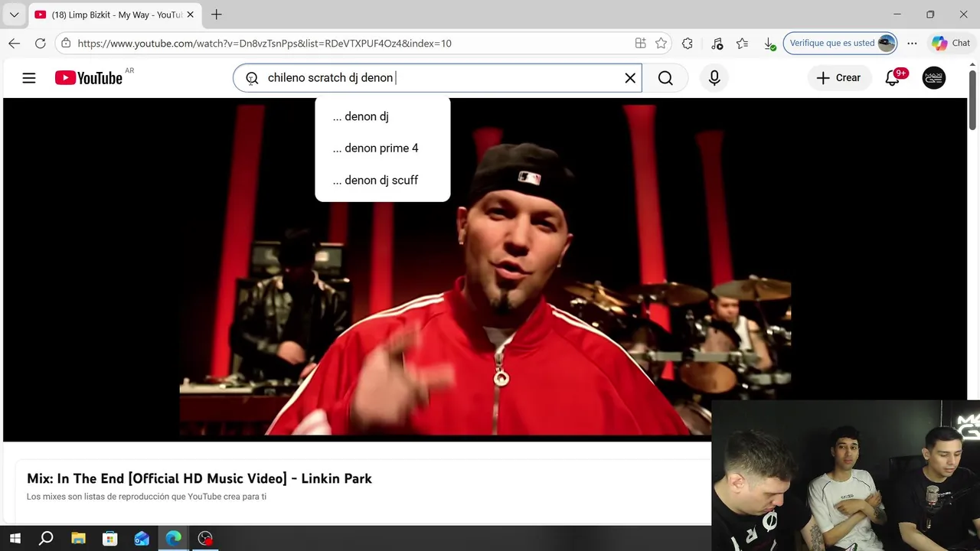
Task: Start voice search with the microphone
Action: (x=714, y=77)
